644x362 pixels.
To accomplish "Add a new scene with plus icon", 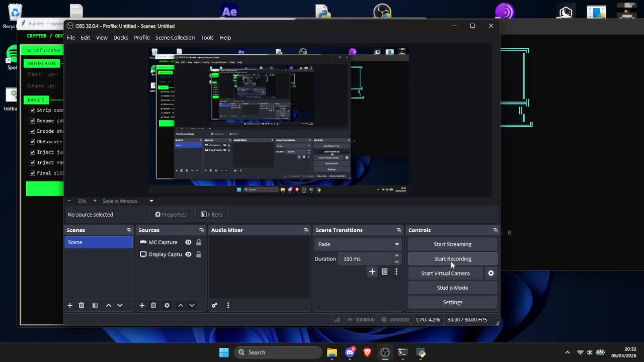I will coord(70,305).
